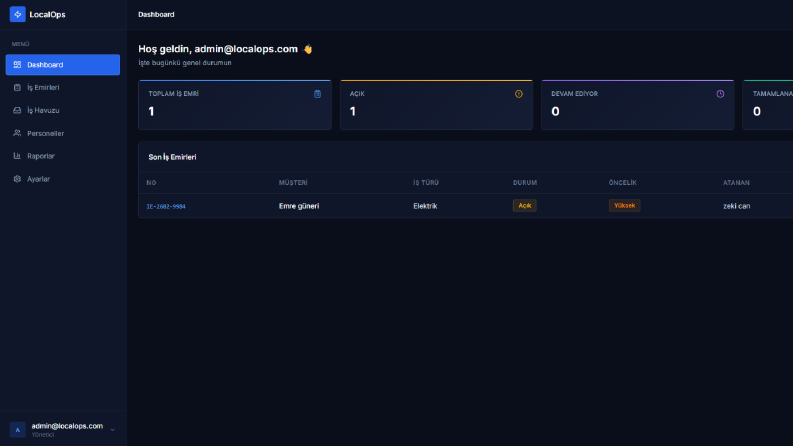The image size is (793, 446).
Task: Expand the admin user account chevron
Action: pyautogui.click(x=113, y=430)
